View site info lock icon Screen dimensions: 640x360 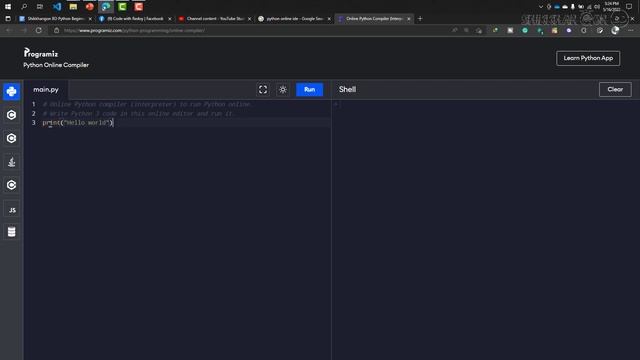(56, 30)
